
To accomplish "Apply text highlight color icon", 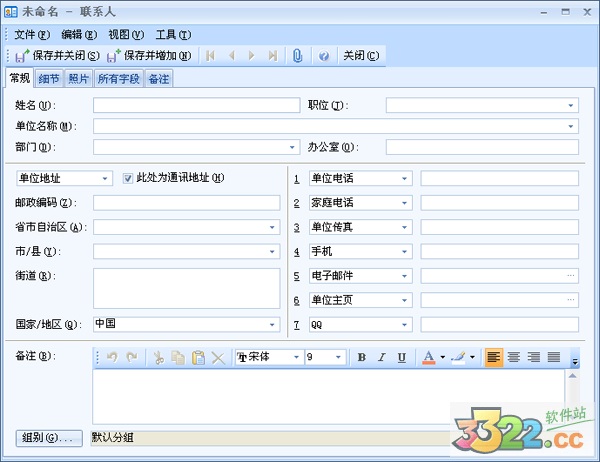I will point(458,357).
